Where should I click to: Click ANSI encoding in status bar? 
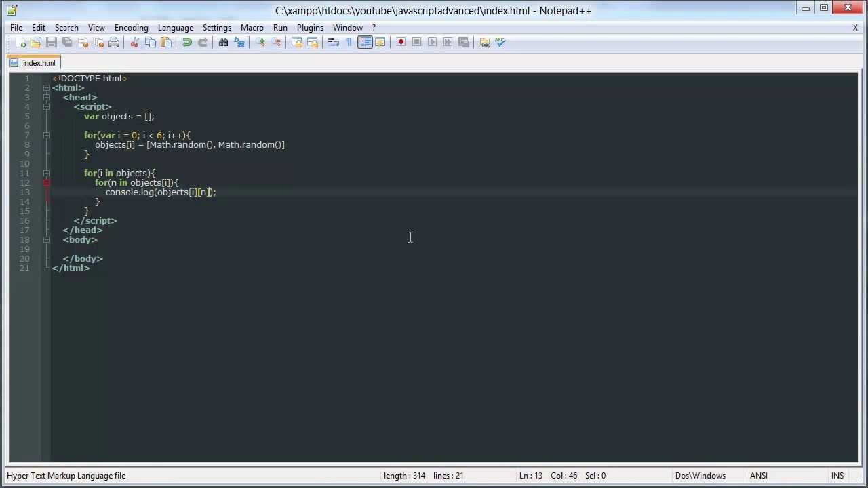click(x=758, y=476)
